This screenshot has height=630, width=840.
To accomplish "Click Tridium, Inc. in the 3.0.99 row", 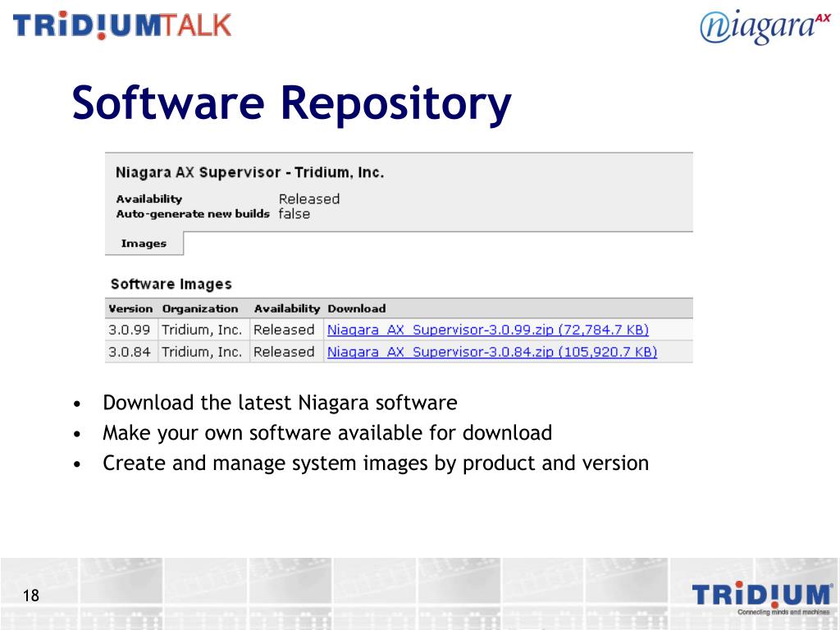I will [202, 330].
